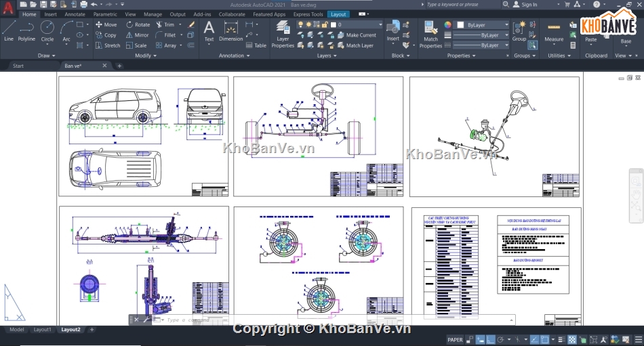Select the Line tool
This screenshot has width=644, height=346.
point(9,30)
